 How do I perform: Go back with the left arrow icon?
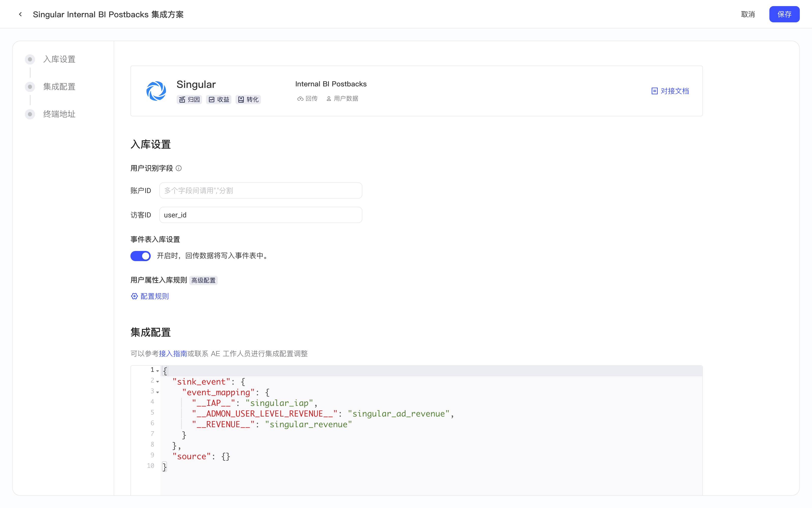point(21,14)
